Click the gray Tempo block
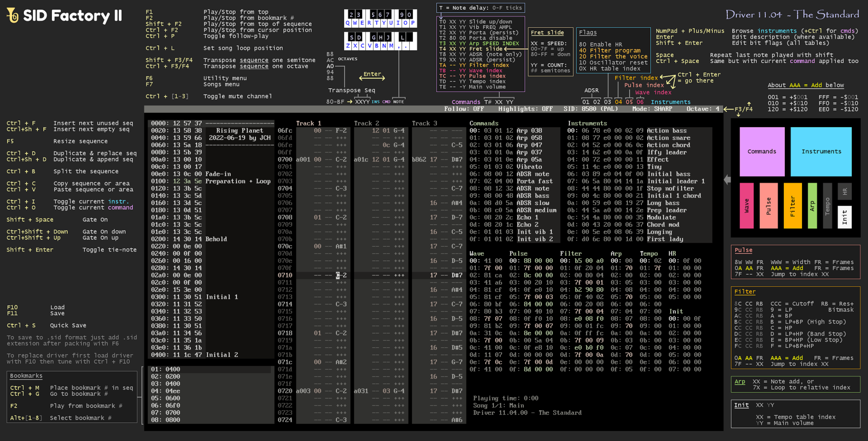This screenshot has height=441, width=868. pos(827,206)
